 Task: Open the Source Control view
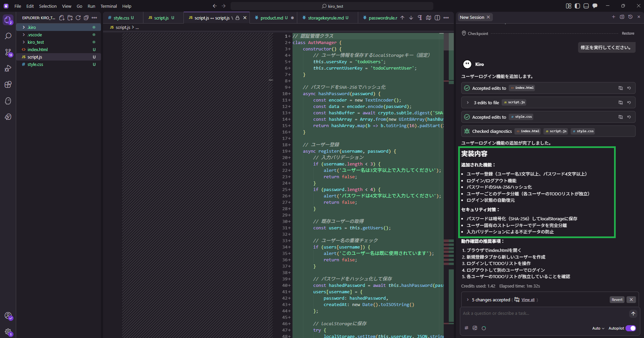pos(8,52)
